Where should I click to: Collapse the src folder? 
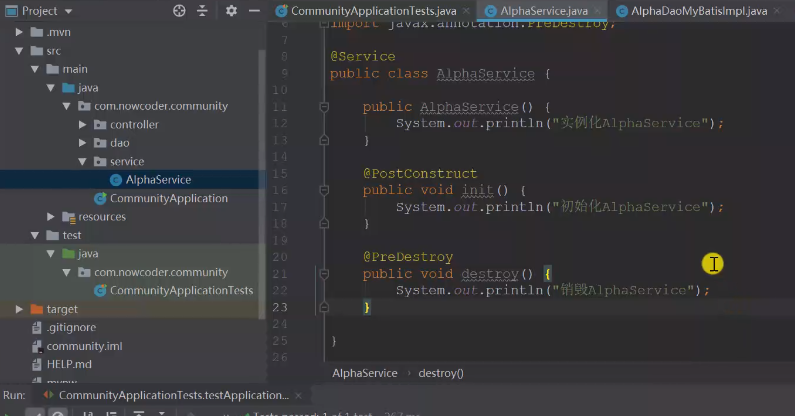[19, 51]
